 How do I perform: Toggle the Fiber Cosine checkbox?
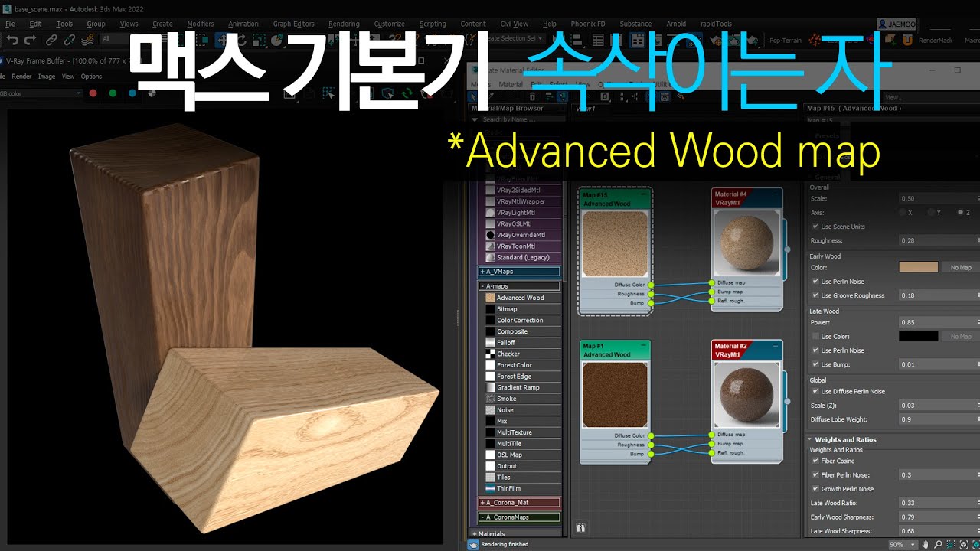[815, 461]
